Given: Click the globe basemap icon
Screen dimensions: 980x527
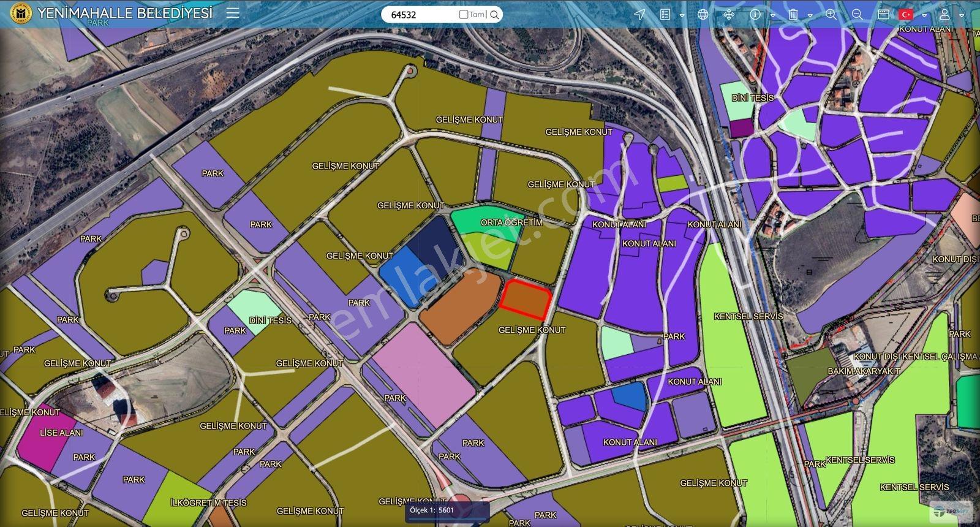Looking at the screenshot, I should pyautogui.click(x=703, y=14).
